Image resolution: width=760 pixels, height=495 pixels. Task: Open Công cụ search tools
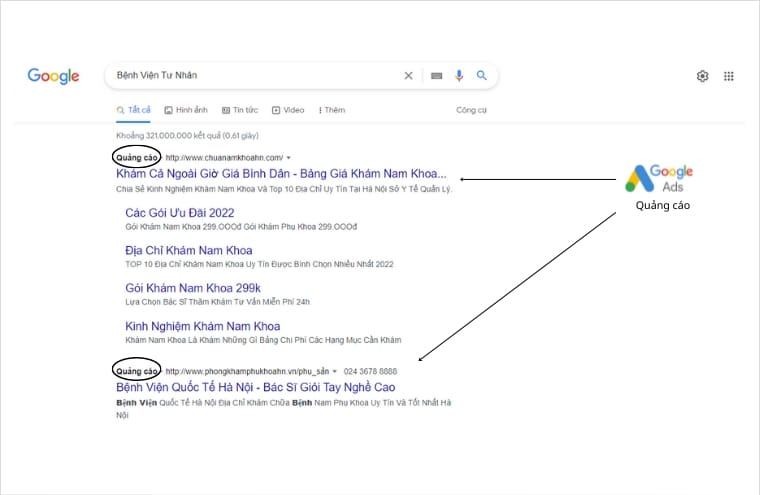[471, 110]
